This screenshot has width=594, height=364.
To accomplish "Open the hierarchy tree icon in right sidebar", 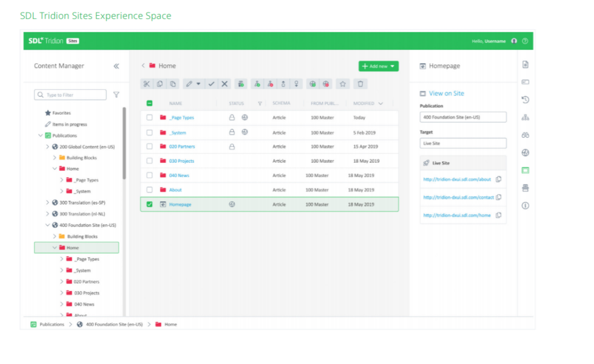I will (526, 117).
